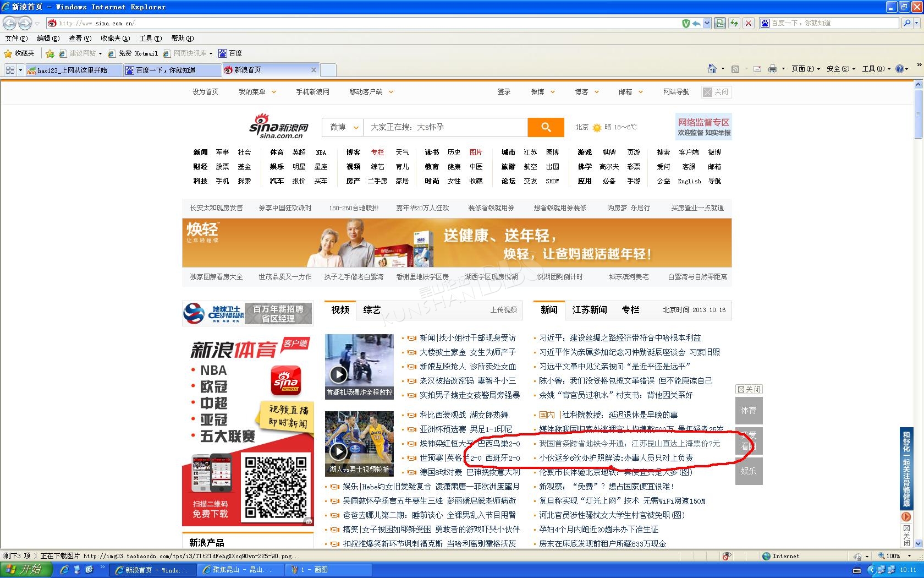This screenshot has width=924, height=578.
Task: Click the browser Back arrow button
Action: [x=9, y=23]
